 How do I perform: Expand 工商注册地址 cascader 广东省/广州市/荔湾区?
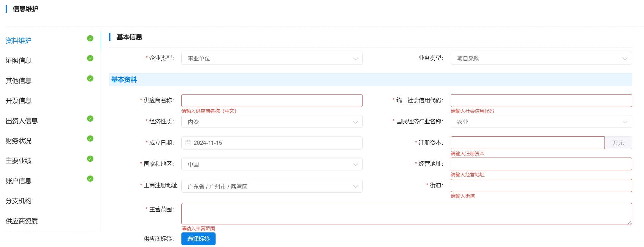click(x=272, y=186)
